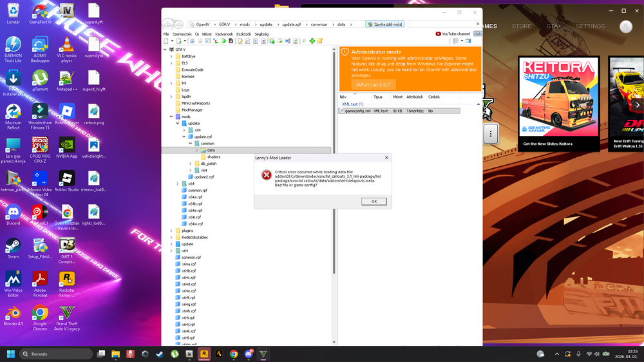Screen dimensions: 644x362
Task: Click the green plus icon in OpenIV toolbar
Action: coord(312,41)
